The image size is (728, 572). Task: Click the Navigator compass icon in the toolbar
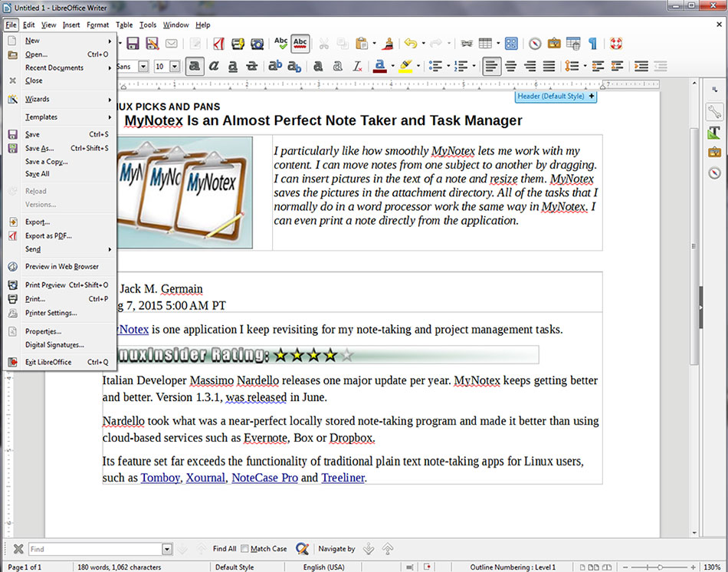pos(535,44)
